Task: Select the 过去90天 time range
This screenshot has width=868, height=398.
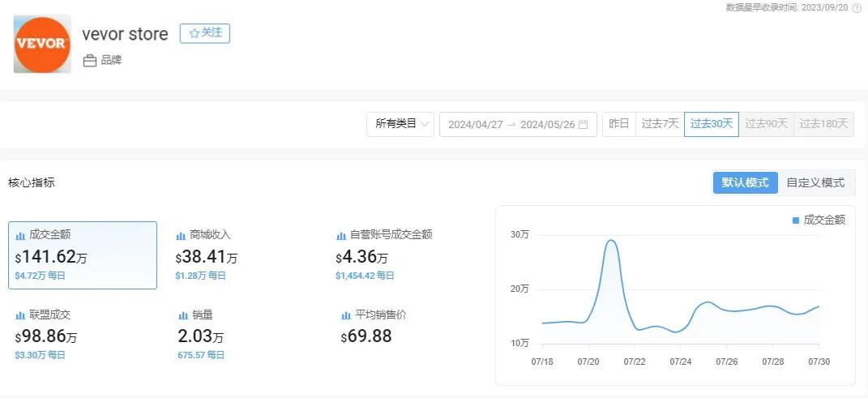Action: (766, 124)
